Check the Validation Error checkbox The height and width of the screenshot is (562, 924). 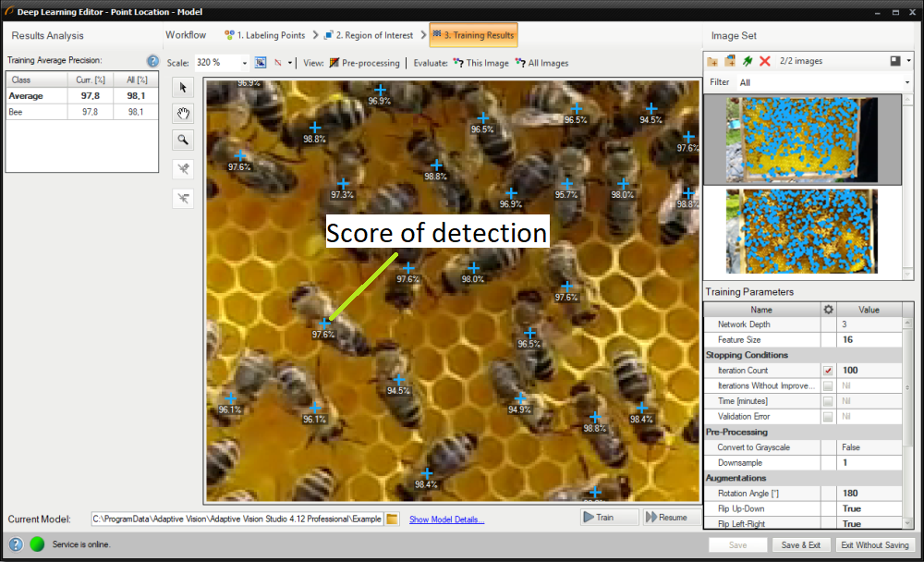[828, 417]
